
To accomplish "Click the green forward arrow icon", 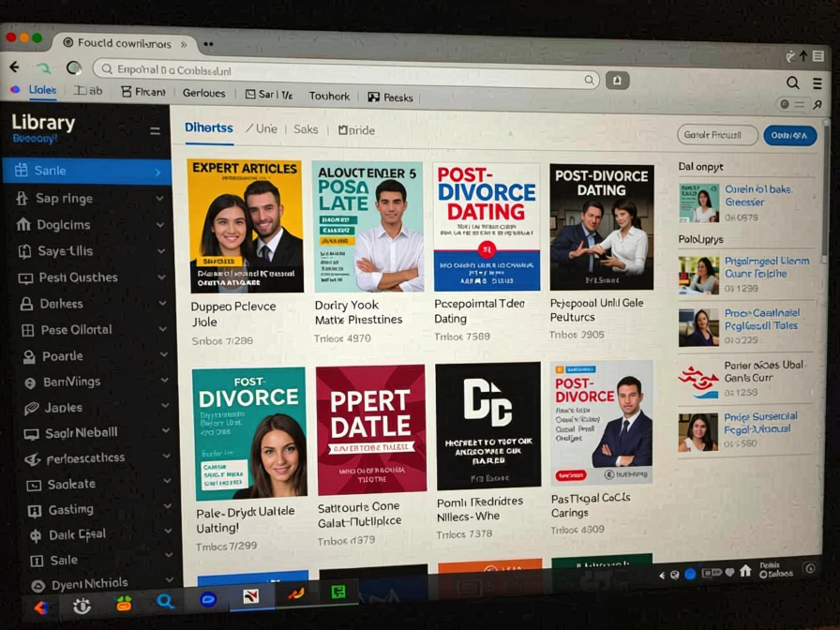I will [44, 68].
